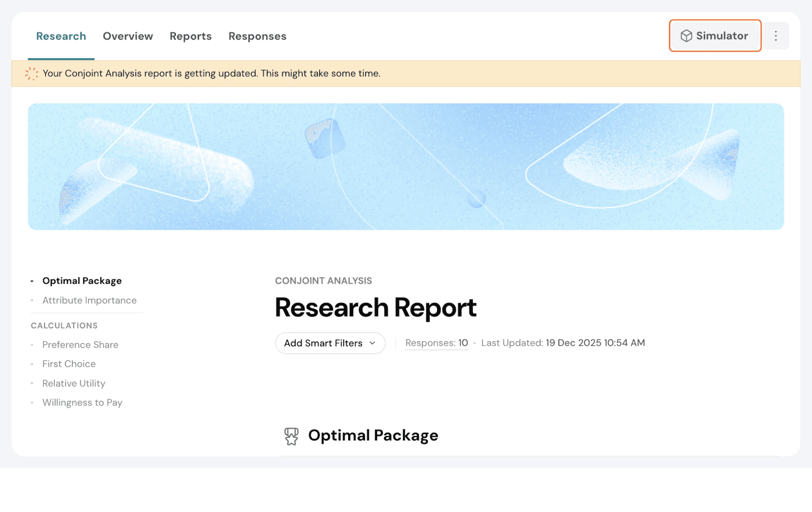The height and width of the screenshot is (512, 812).
Task: Open the three-dot more options menu
Action: (775, 36)
